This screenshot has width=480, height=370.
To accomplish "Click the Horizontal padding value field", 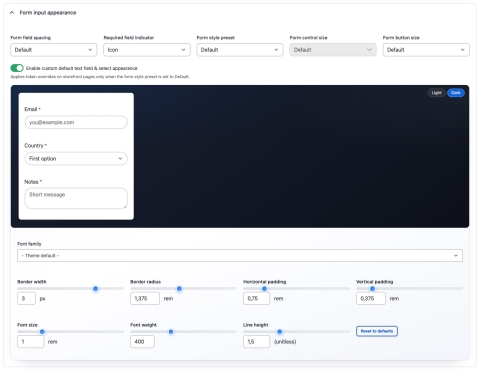I will pos(256,298).
